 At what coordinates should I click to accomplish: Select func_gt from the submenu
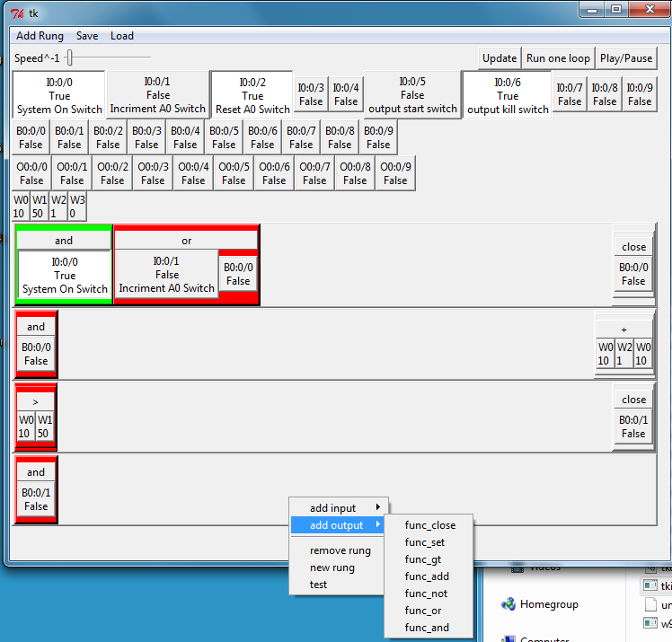click(x=429, y=559)
